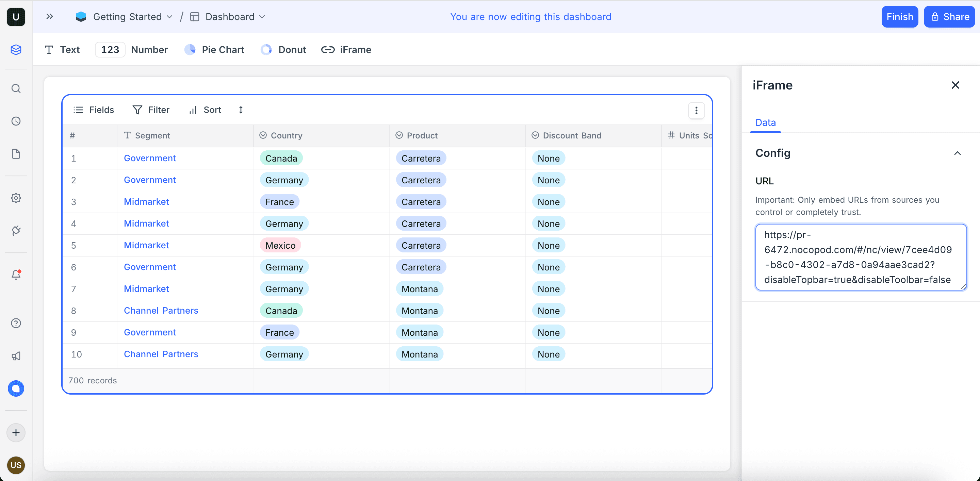Insert a Donut chart widget
The image size is (980, 481).
coord(283,50)
